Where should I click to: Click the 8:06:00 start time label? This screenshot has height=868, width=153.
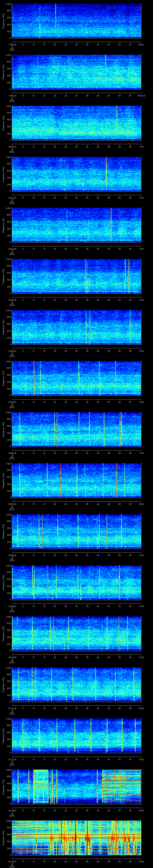click(12, 453)
